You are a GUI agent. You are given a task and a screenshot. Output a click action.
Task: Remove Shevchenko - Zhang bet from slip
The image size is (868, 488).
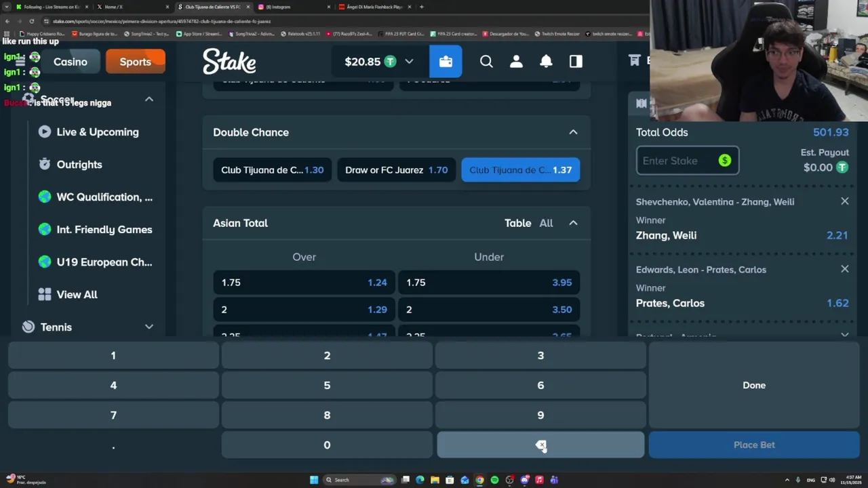pyautogui.click(x=844, y=201)
